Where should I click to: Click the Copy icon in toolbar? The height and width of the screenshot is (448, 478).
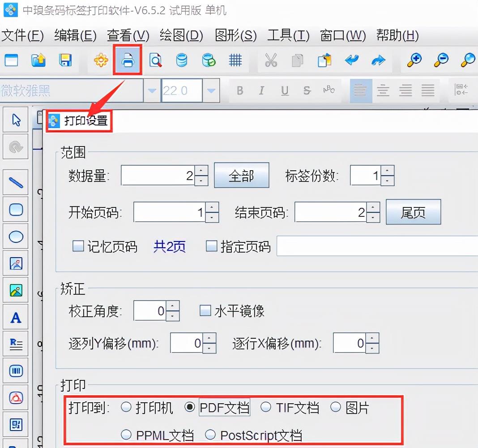tap(298, 60)
